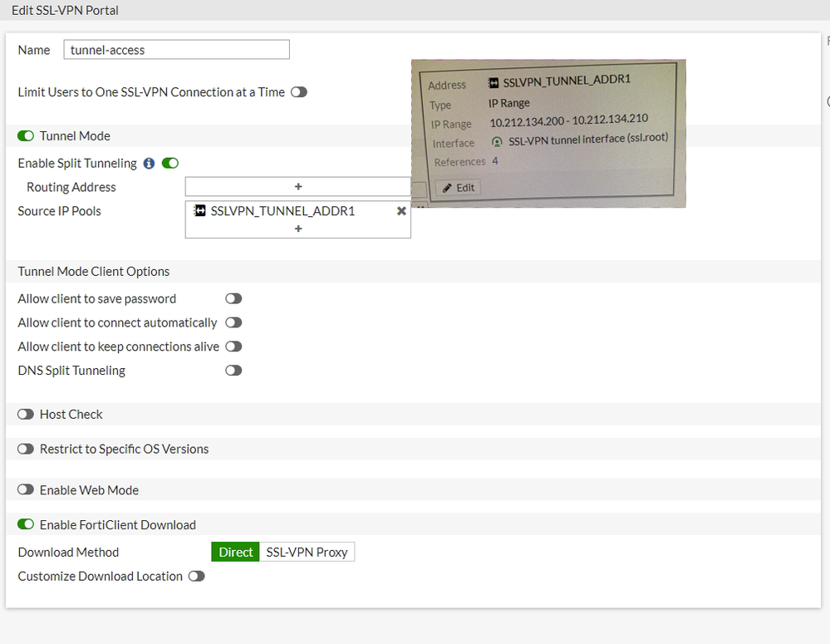Select SSLVPN_TUNNEL_ADDR1 entry in Source IP Pools
The height and width of the screenshot is (644, 830).
coord(282,211)
